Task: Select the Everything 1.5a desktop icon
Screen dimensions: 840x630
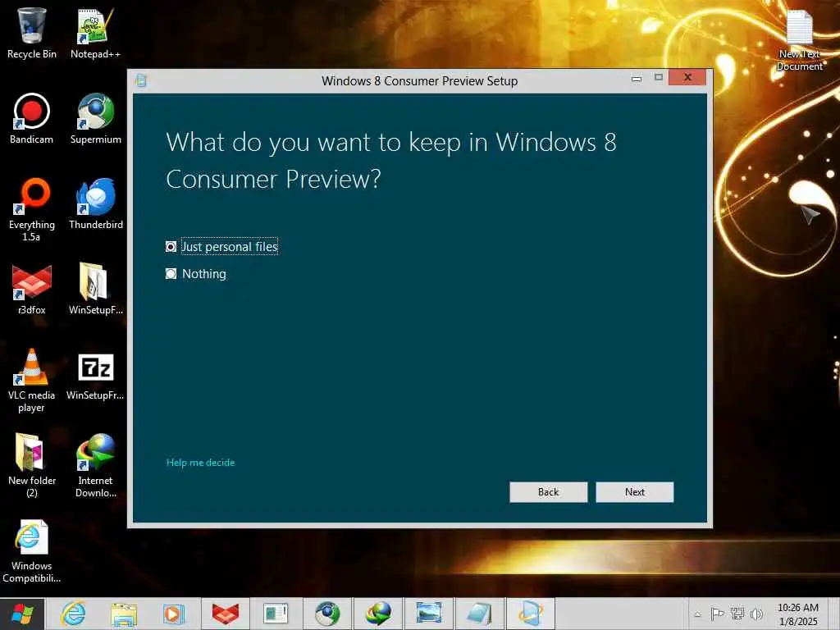Action: pyautogui.click(x=32, y=209)
